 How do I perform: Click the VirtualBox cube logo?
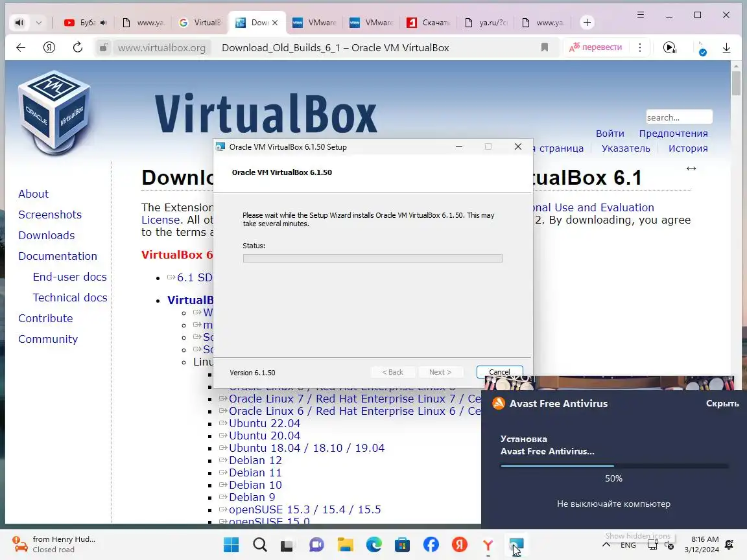coord(54,112)
